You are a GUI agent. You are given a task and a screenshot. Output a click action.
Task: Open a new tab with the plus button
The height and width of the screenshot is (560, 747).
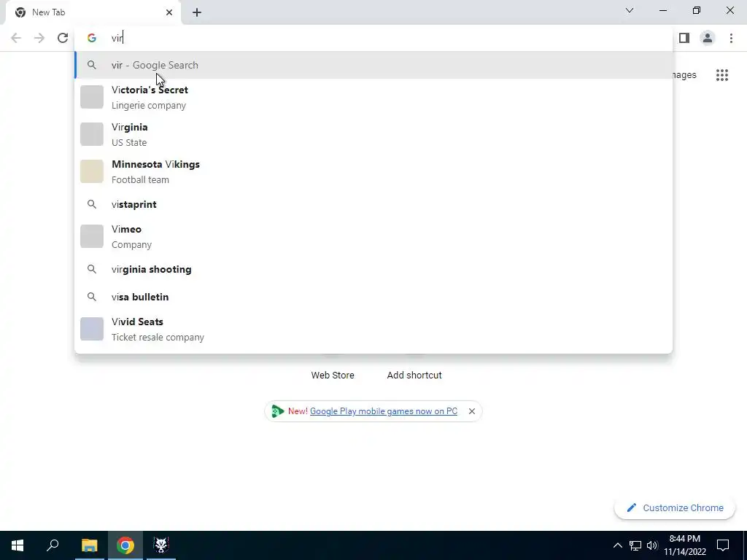pos(197,12)
